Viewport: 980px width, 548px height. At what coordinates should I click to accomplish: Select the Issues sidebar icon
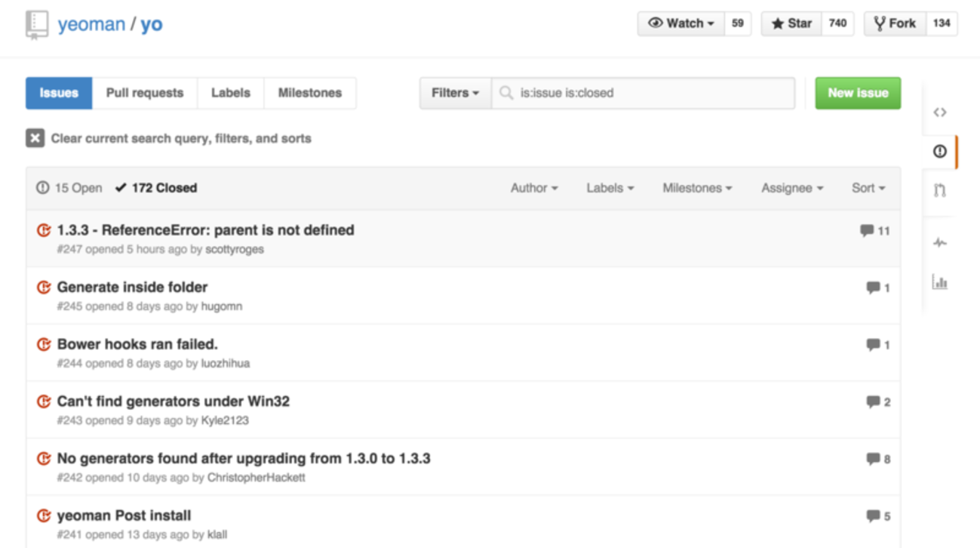pos(939,152)
